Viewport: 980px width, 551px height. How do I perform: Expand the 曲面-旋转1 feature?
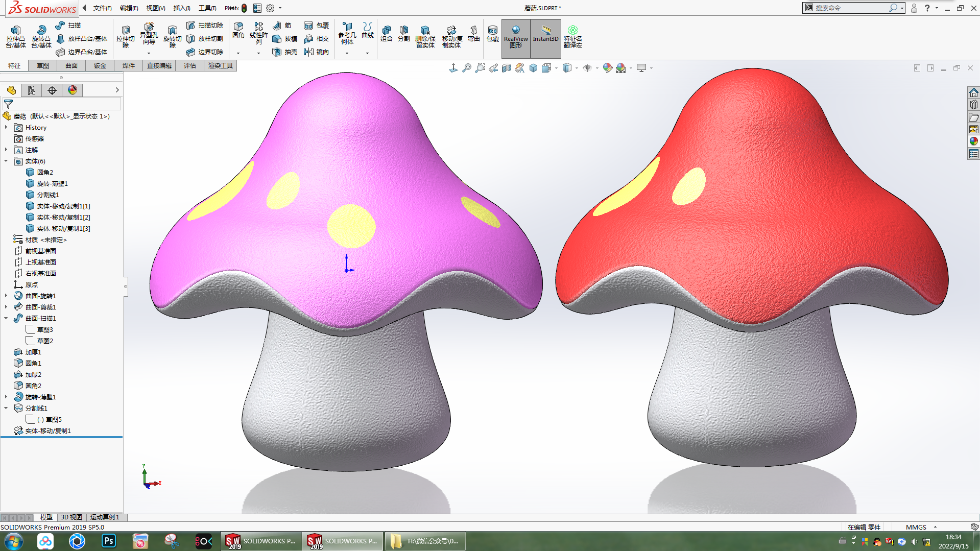[x=6, y=296]
